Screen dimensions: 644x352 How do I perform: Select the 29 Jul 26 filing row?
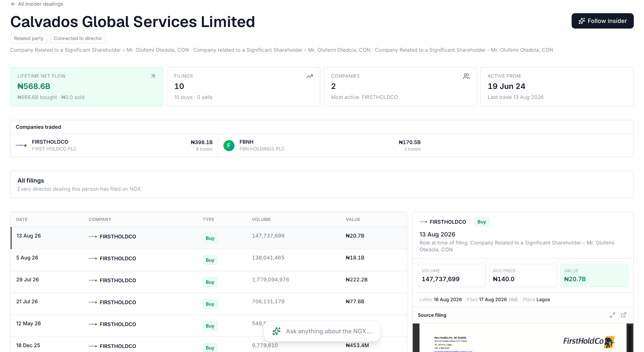tap(209, 282)
